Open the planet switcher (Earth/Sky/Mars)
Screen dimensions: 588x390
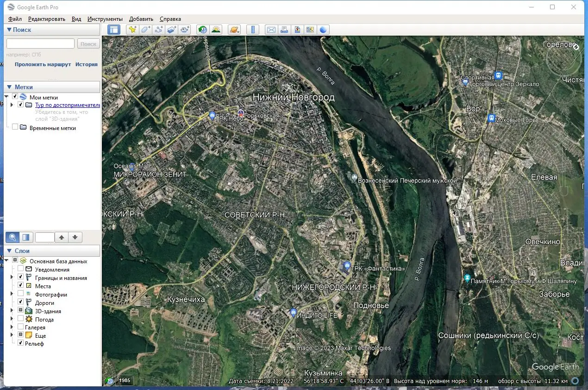point(234,30)
